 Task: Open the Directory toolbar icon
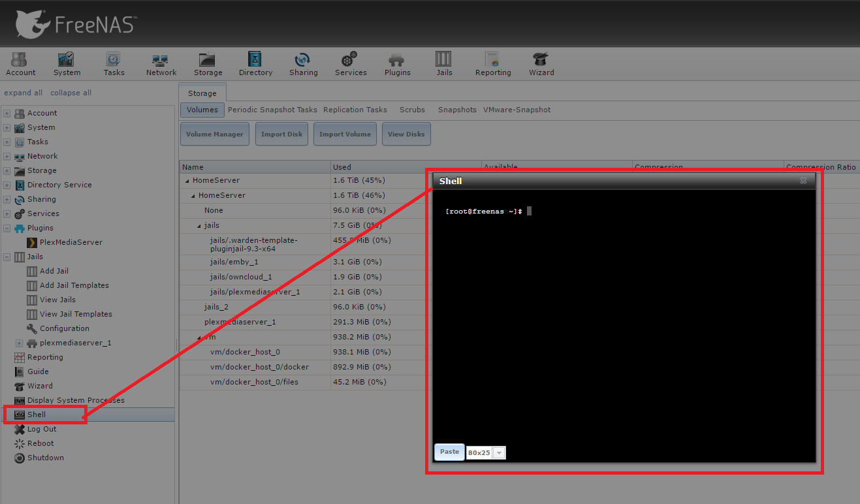(x=255, y=64)
